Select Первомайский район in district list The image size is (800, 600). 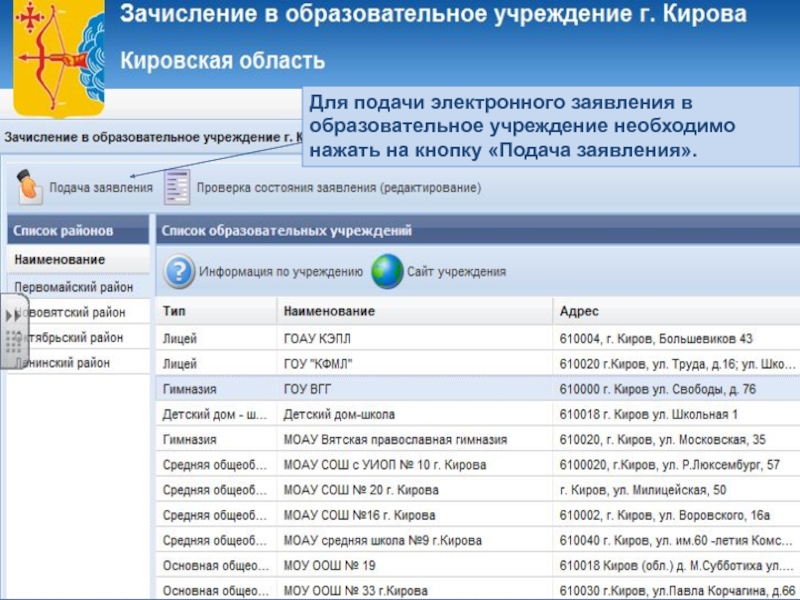(75, 287)
